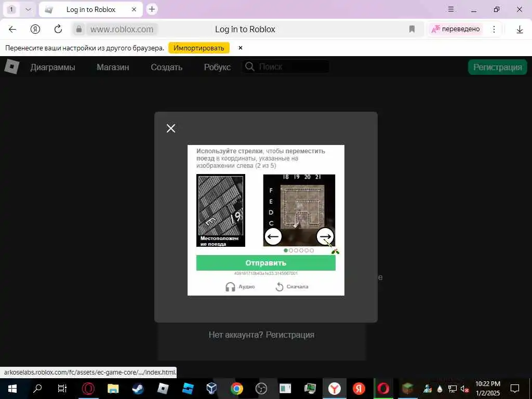
Task: Open Google Chrome from the taskbar
Action: [x=236, y=389]
